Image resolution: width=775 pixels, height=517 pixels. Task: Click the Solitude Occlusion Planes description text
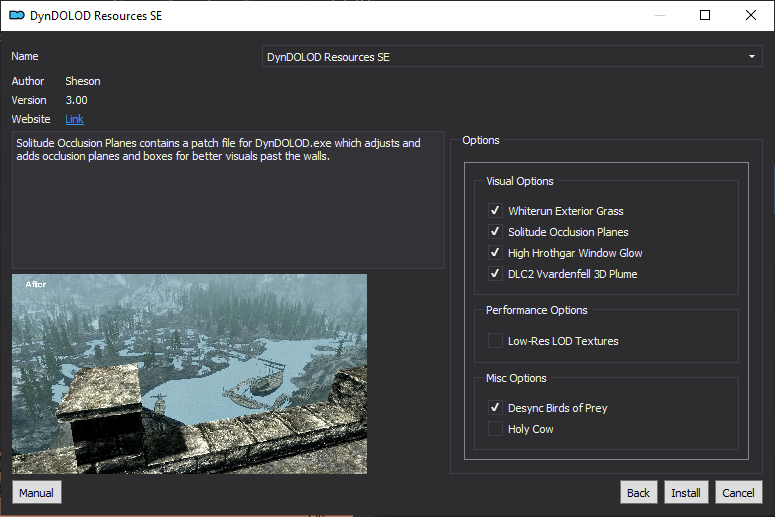point(218,150)
